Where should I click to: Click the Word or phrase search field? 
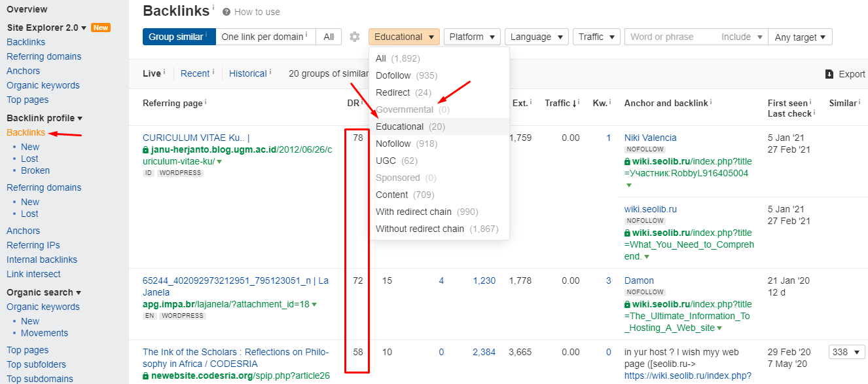point(671,37)
